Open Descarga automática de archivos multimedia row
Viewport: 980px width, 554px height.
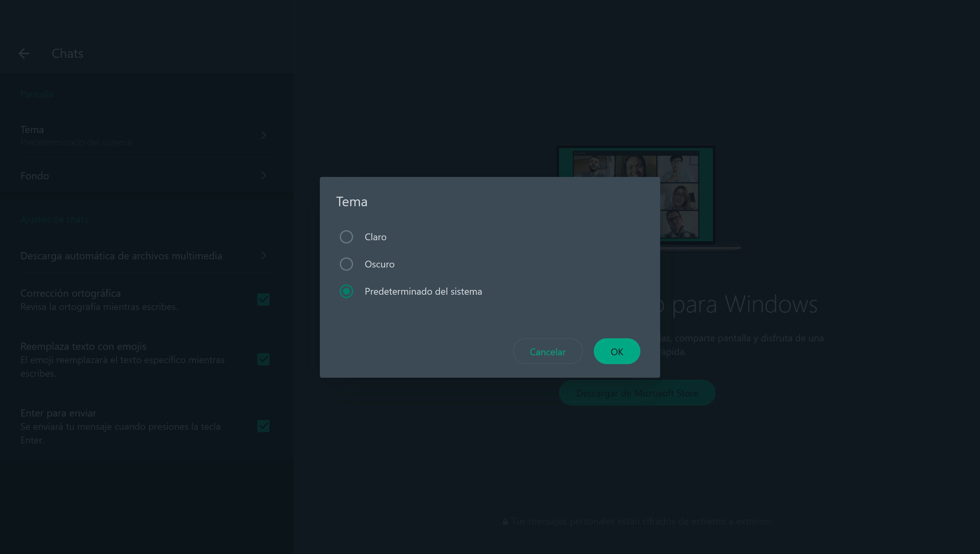pos(146,255)
